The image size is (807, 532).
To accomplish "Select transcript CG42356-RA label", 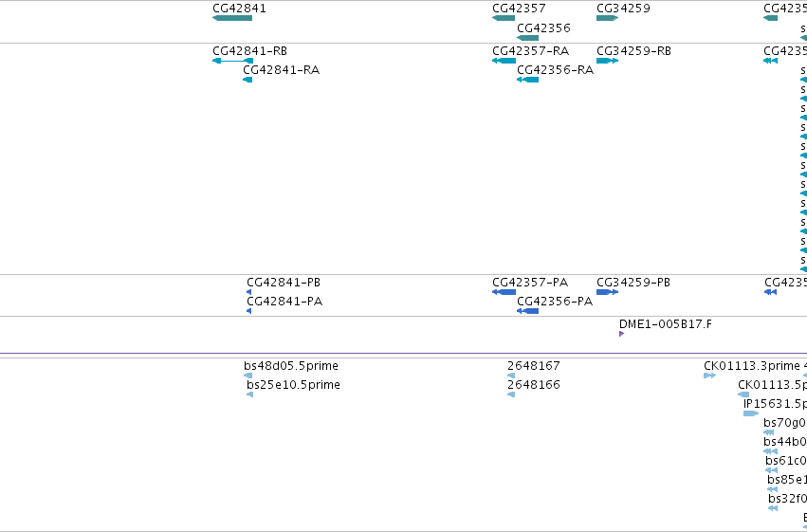I will coord(556,70).
